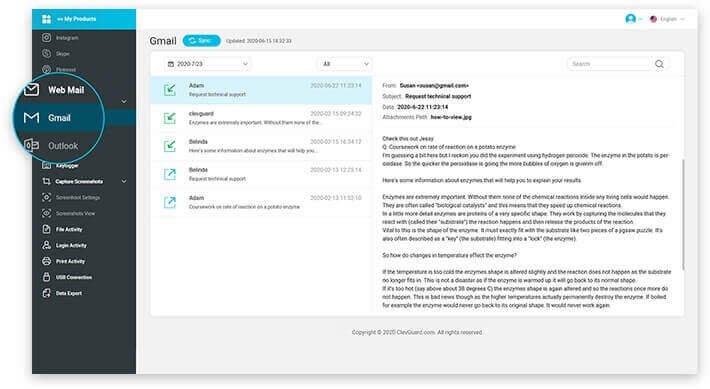Click the Data Export icon
This screenshot has height=389, width=710.
point(47,293)
